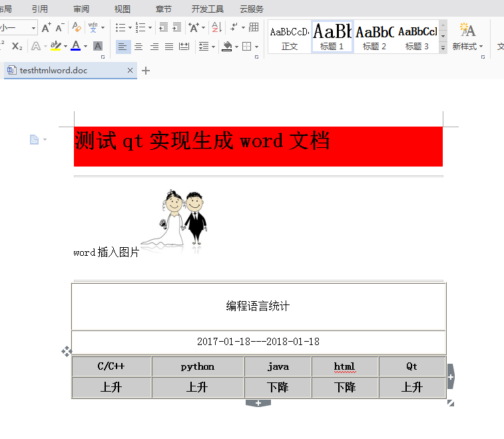Toggle center text alignment

(138, 47)
